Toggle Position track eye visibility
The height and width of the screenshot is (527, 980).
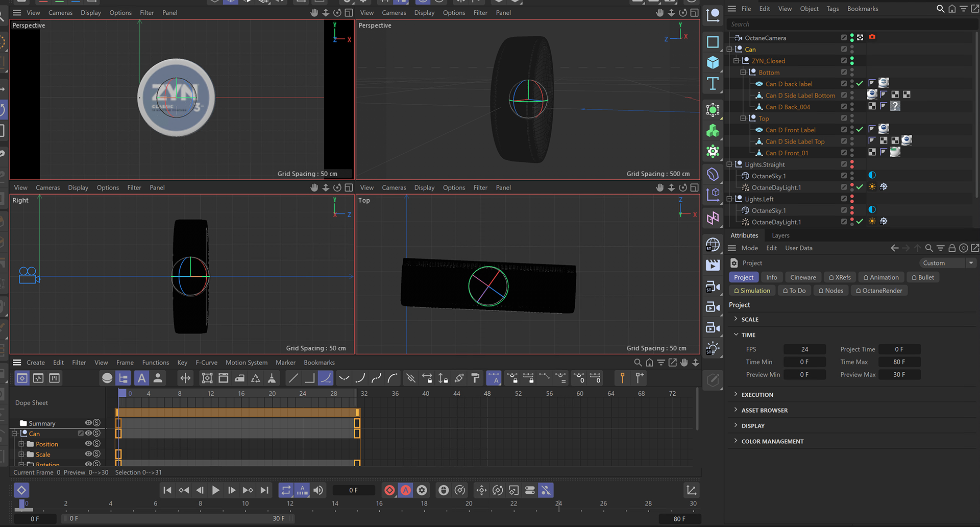[x=88, y=444]
